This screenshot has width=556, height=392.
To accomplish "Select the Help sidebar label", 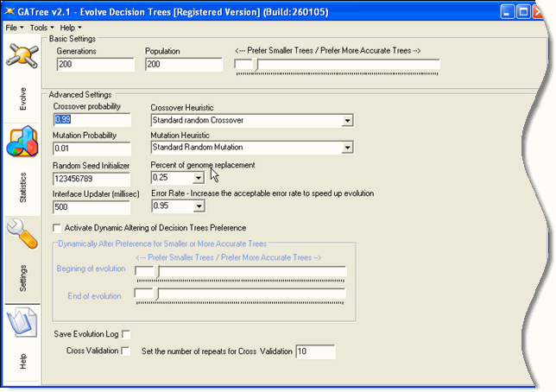I will (22, 361).
